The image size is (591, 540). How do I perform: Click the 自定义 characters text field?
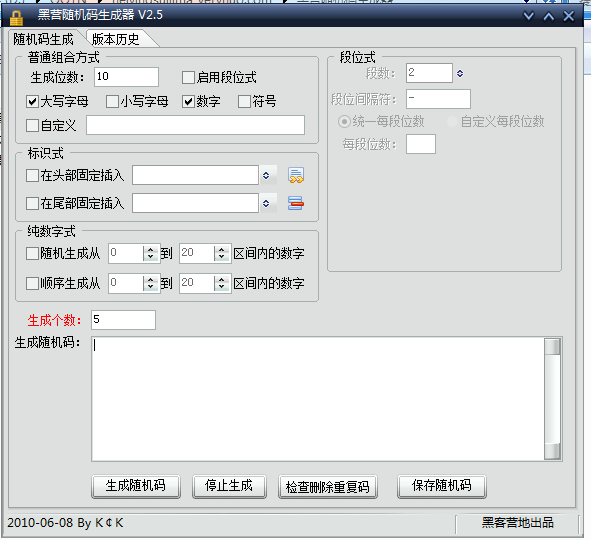[195, 125]
